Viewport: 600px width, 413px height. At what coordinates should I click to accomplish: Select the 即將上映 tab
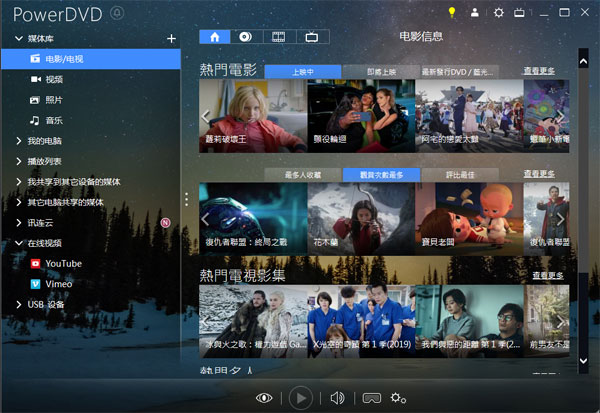(x=382, y=72)
